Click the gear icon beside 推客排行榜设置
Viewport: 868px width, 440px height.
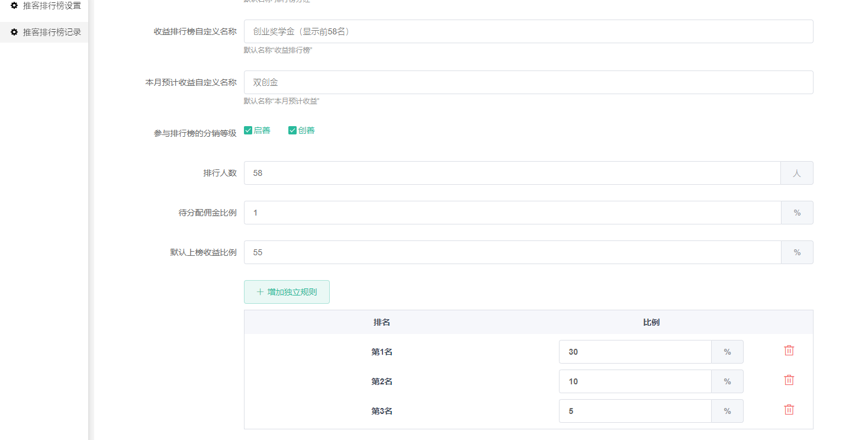[x=14, y=5]
